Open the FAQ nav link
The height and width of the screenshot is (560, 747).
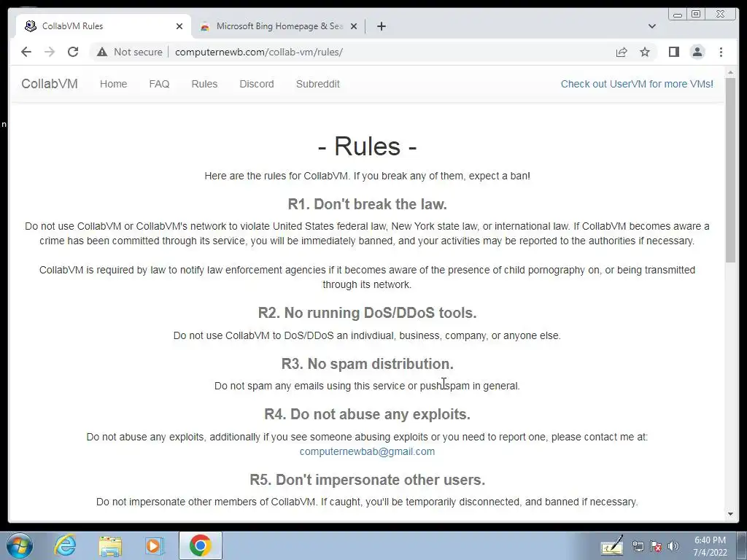coord(159,84)
